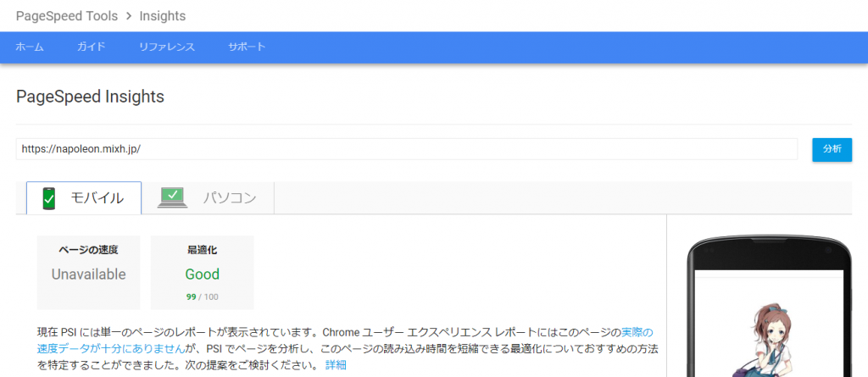Click the laptop checkmark icon

[173, 197]
